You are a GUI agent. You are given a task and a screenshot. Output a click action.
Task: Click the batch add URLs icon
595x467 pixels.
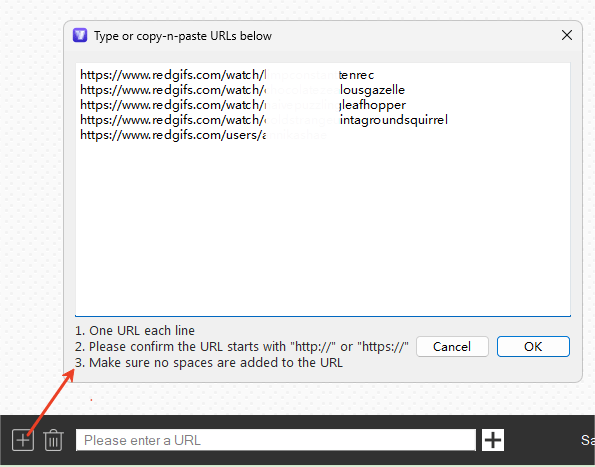point(23,440)
